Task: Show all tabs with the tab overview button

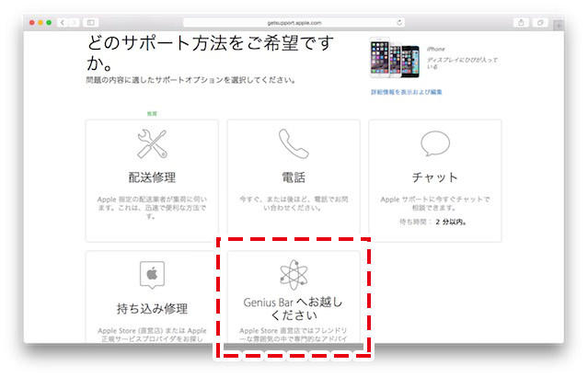Action: coord(540,23)
